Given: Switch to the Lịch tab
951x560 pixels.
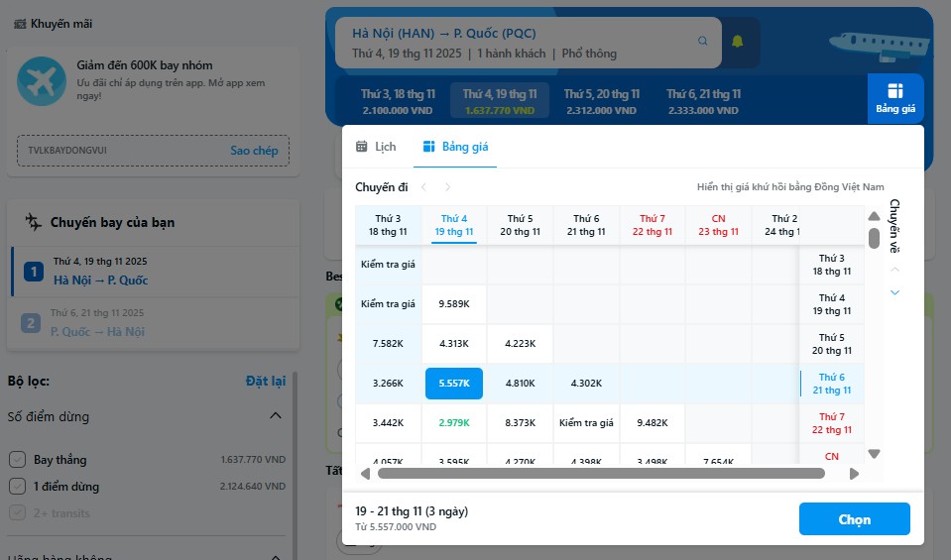Looking at the screenshot, I should (x=376, y=147).
